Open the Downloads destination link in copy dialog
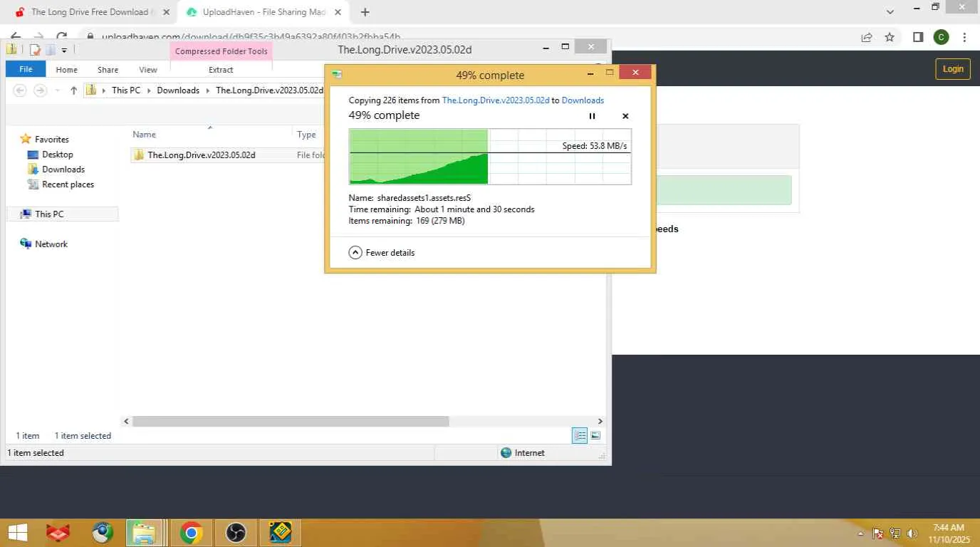Viewport: 980px width, 547px height. 583,100
